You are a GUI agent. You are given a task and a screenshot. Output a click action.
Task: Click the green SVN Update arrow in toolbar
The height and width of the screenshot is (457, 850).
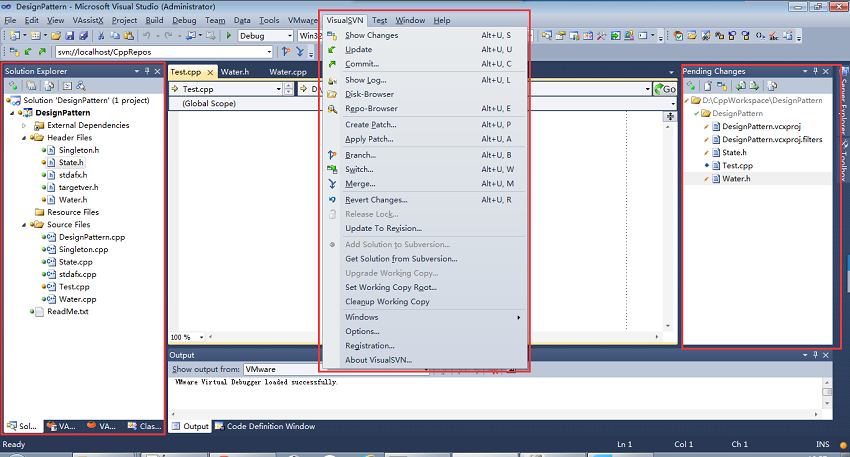click(x=28, y=52)
